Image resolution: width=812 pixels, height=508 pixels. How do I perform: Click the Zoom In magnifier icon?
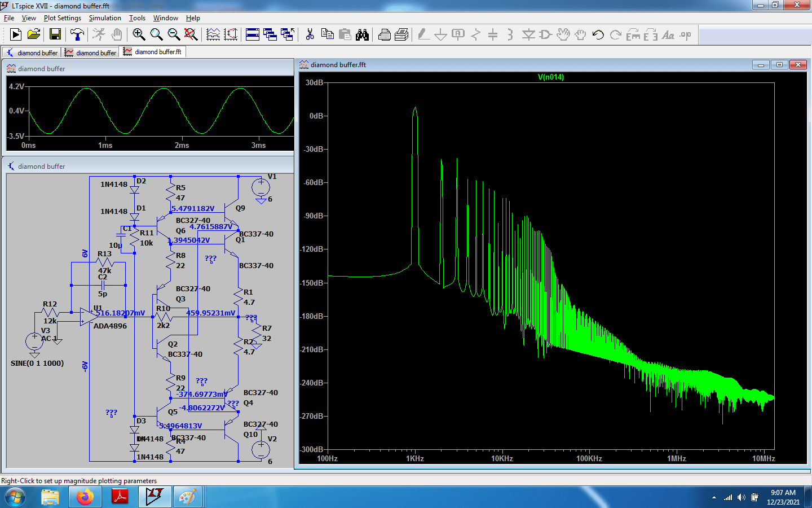point(139,35)
